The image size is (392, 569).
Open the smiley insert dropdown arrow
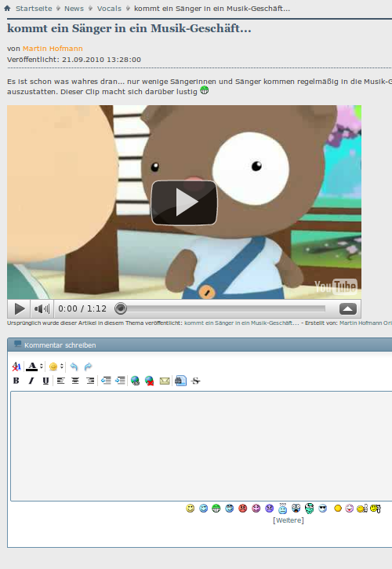[62, 367]
